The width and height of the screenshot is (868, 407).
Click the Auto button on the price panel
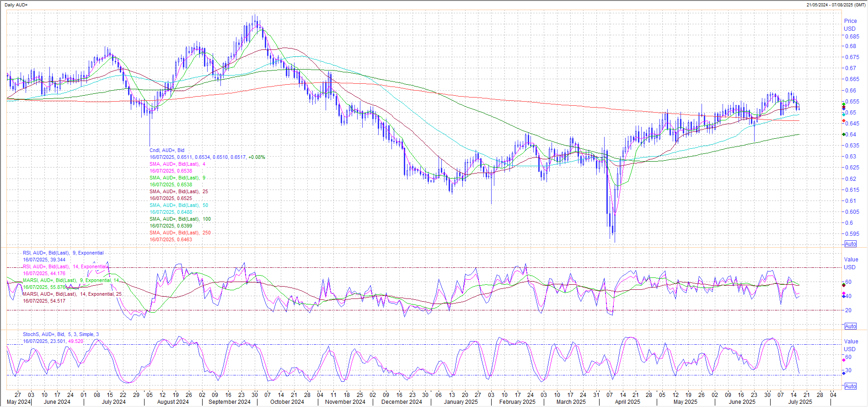click(851, 244)
